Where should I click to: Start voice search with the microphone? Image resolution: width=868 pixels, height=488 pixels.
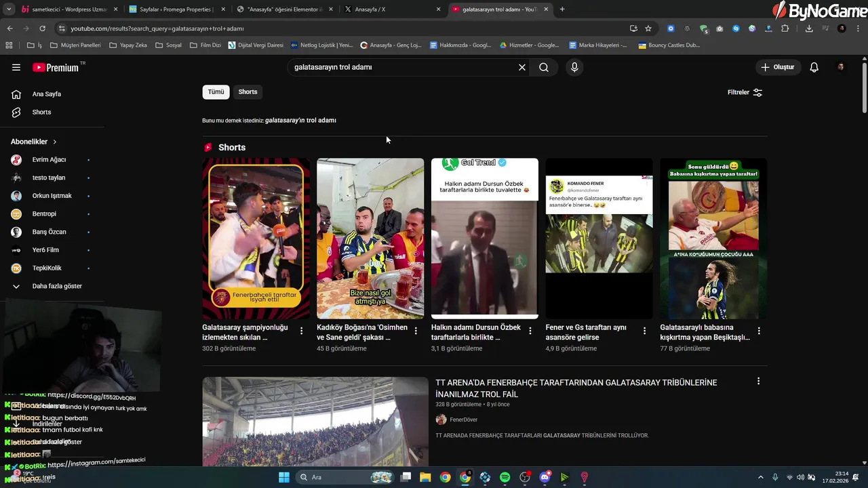coord(574,67)
